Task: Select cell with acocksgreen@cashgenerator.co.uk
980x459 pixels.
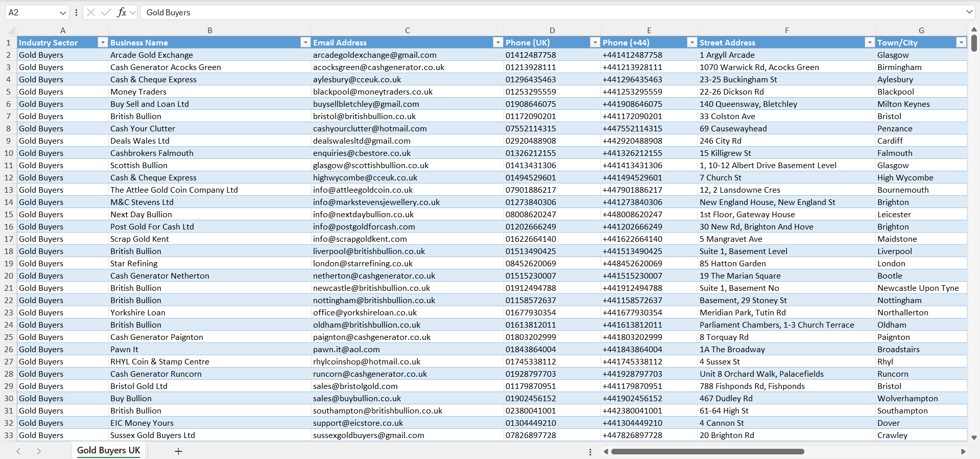Action: pyautogui.click(x=408, y=67)
